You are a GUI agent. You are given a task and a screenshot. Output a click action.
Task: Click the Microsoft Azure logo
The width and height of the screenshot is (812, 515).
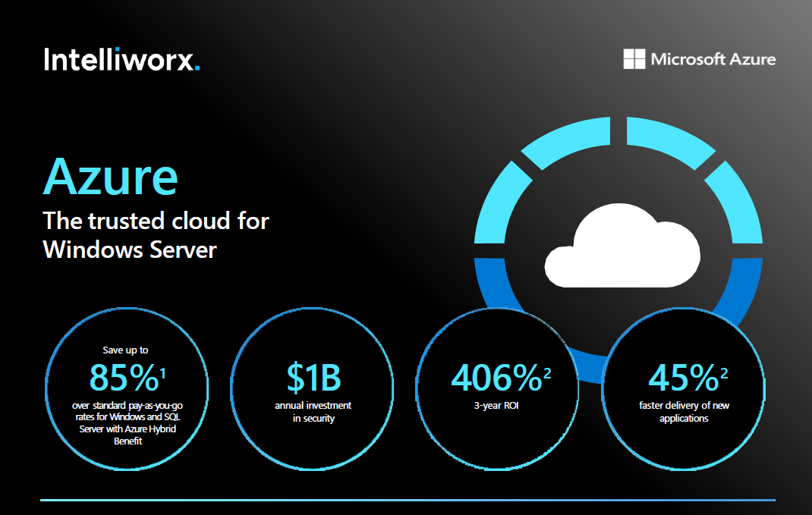[700, 59]
